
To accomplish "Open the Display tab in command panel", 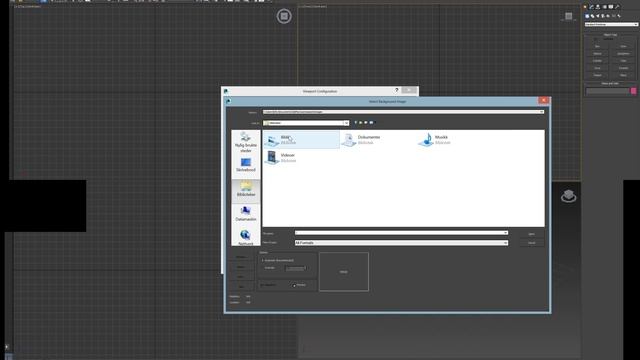I will click(x=611, y=7).
